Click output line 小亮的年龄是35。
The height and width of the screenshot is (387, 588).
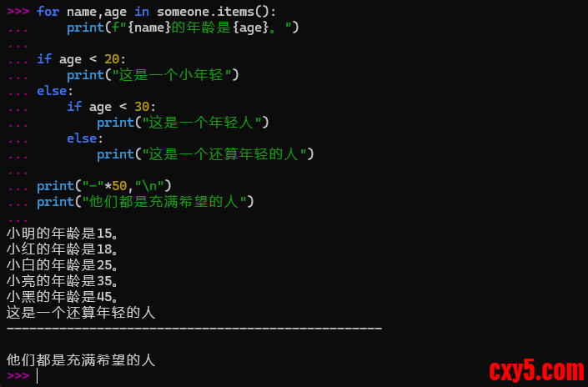point(63,281)
